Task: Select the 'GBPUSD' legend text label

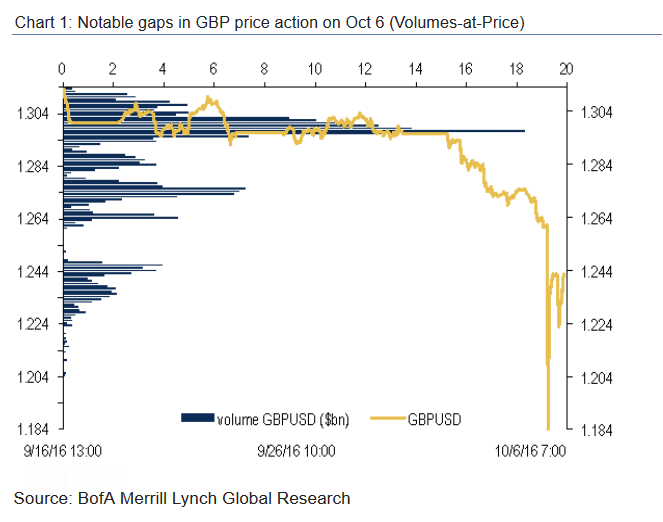Action: 434,416
